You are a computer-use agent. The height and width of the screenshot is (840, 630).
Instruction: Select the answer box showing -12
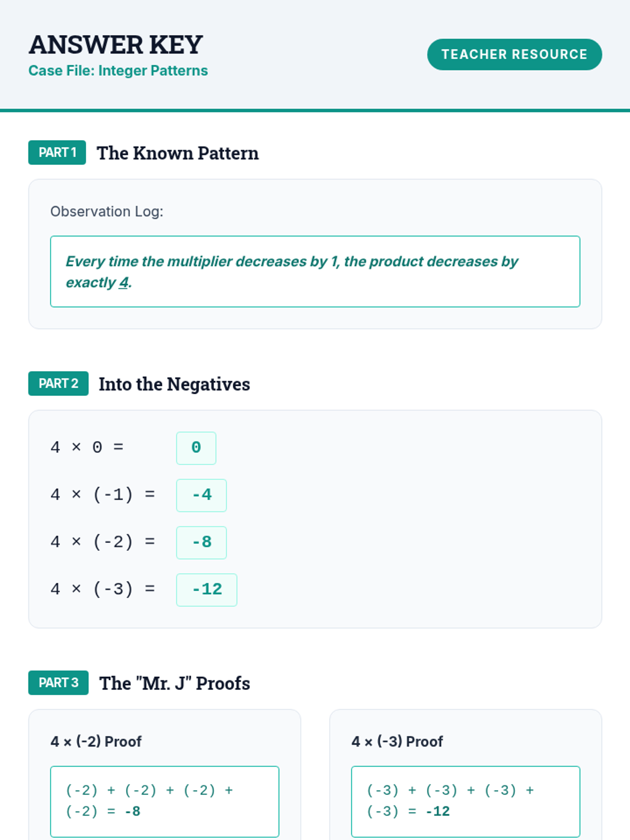click(x=206, y=590)
